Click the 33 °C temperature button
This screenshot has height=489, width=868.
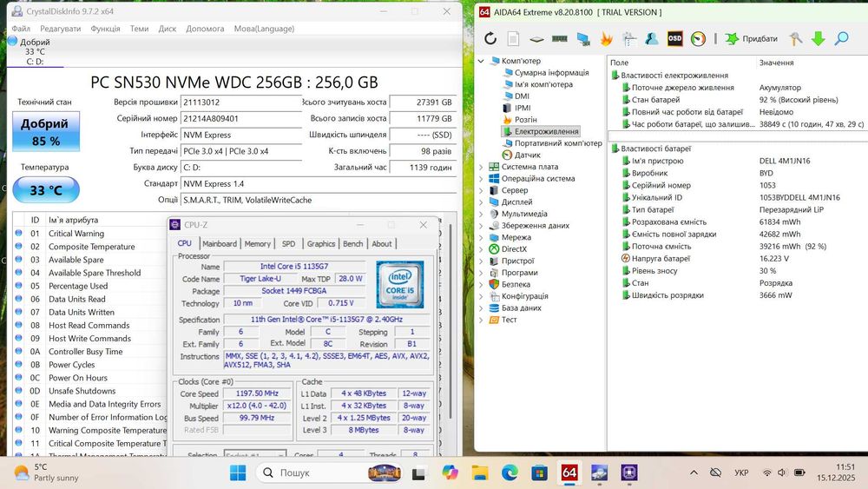coord(46,190)
